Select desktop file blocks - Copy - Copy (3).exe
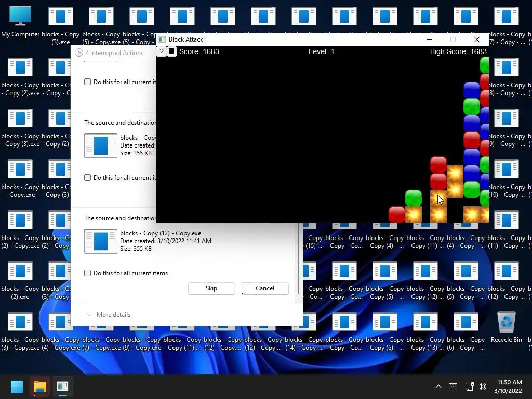 pos(20,128)
